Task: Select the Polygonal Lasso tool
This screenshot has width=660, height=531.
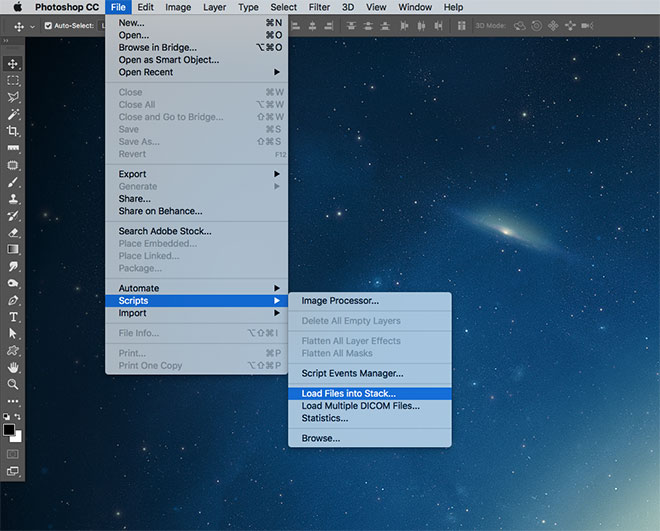Action: tap(13, 97)
